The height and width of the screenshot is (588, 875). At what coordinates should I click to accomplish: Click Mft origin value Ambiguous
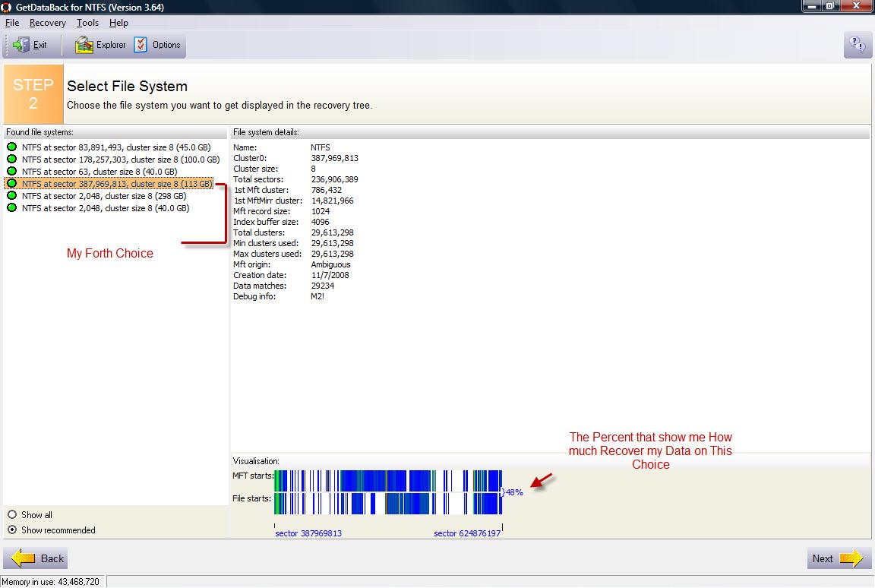pos(330,264)
